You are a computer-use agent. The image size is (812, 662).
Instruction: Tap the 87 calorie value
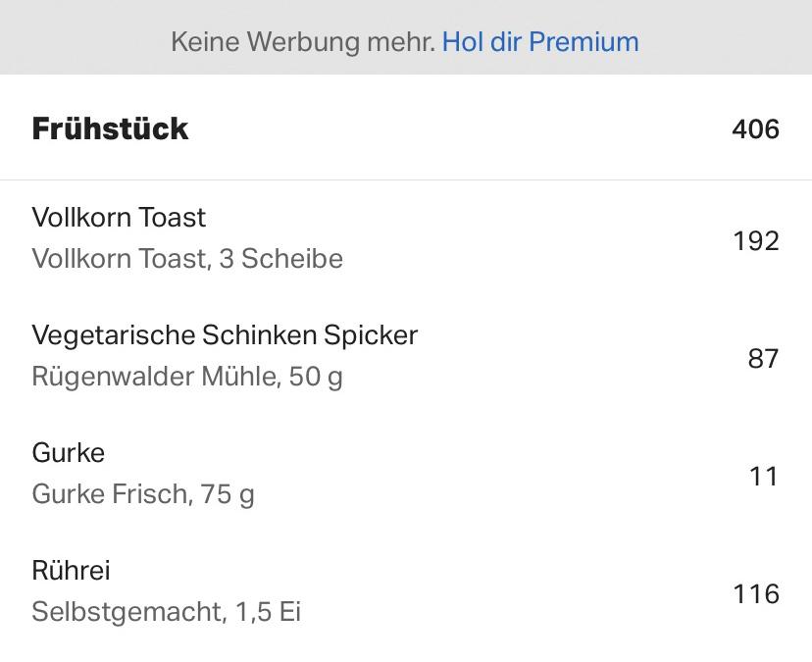click(x=763, y=358)
